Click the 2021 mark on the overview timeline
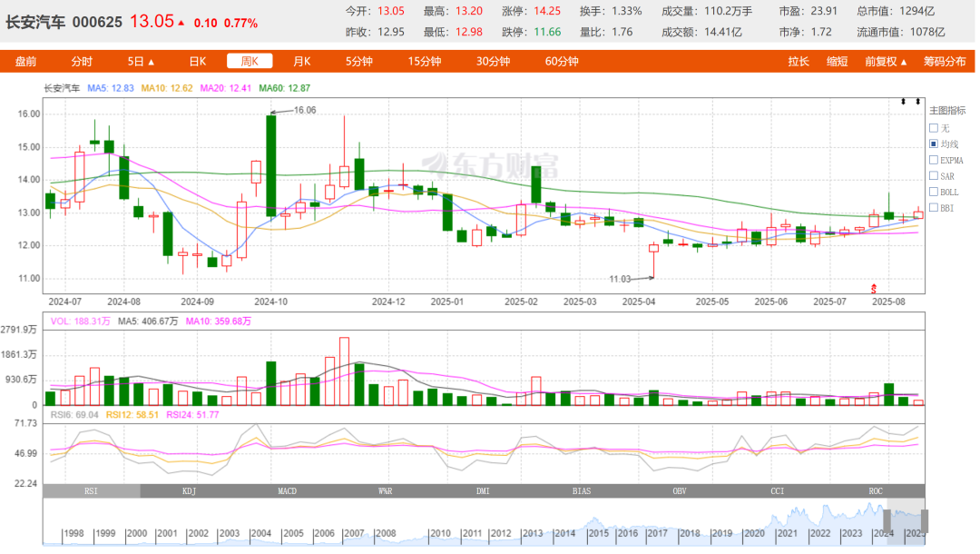This screenshot has width=980, height=554. point(787,533)
